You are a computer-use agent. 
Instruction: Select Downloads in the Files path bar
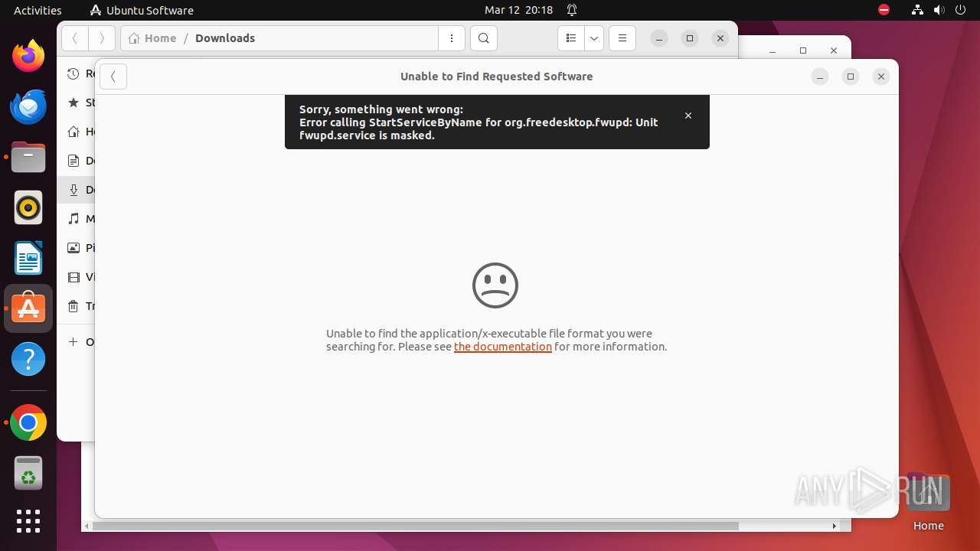coord(225,38)
